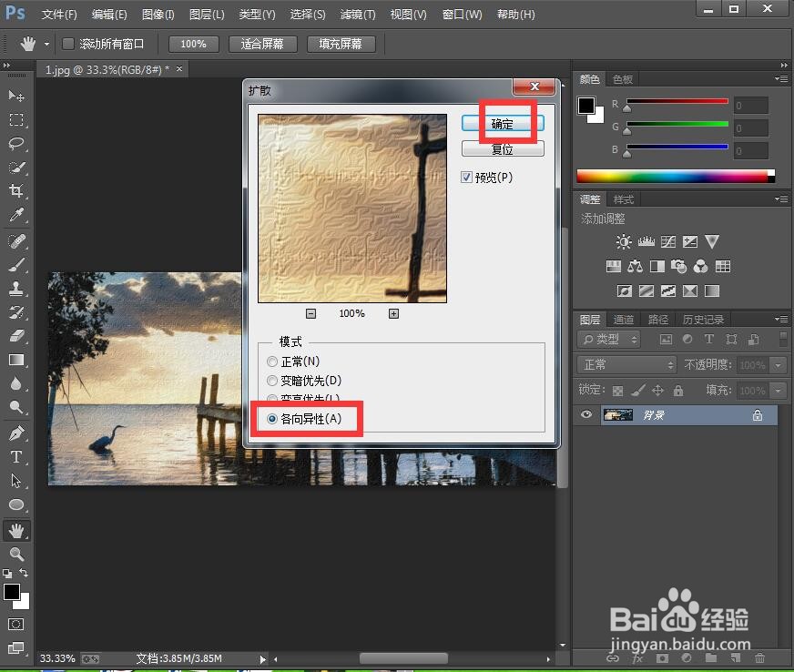The width and height of the screenshot is (794, 672).
Task: Add Curves adjustment icon
Action: [668, 241]
